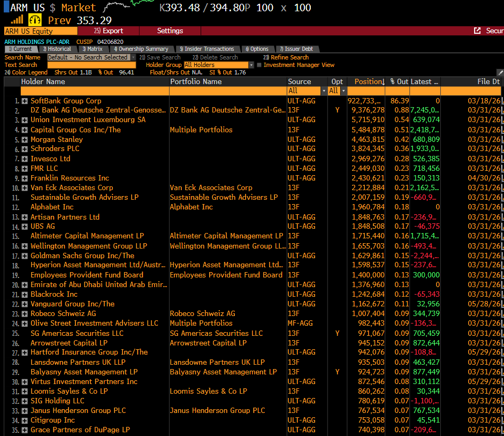Image resolution: width=504 pixels, height=436 pixels.
Task: Expand the Wellington Management Group row
Action: (x=25, y=246)
